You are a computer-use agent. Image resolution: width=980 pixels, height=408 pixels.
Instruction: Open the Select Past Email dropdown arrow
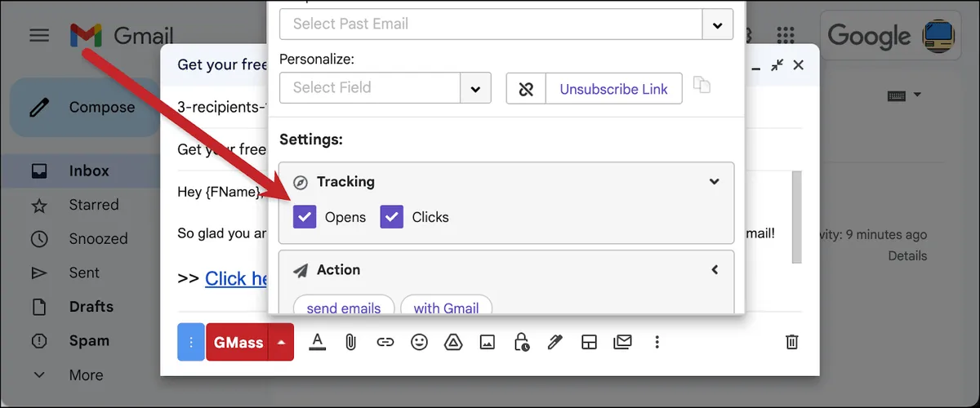(x=718, y=24)
